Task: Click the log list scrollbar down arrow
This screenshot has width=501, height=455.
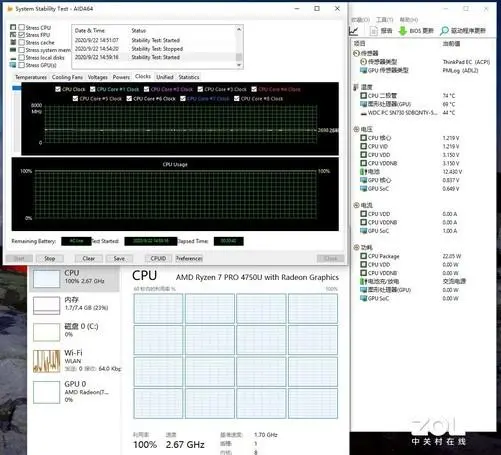Action: 239,65
